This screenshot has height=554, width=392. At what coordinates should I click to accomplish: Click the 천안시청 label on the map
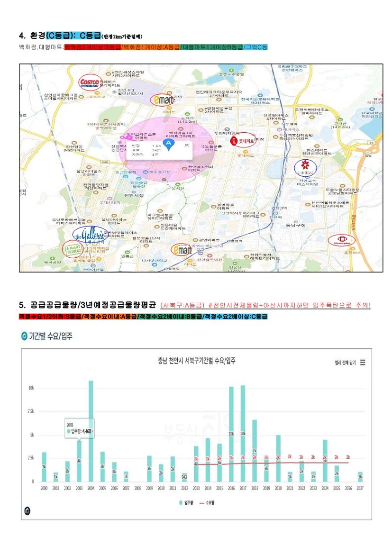tap(134, 195)
